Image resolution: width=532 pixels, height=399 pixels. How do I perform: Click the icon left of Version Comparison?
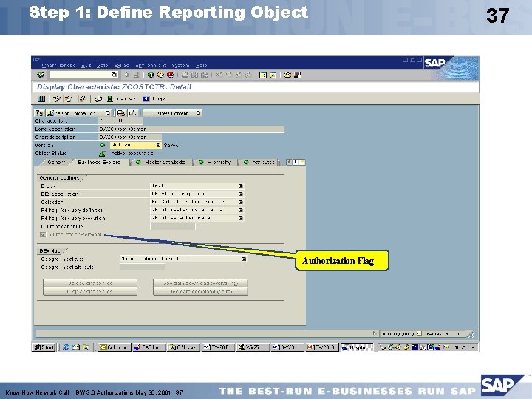click(39, 113)
